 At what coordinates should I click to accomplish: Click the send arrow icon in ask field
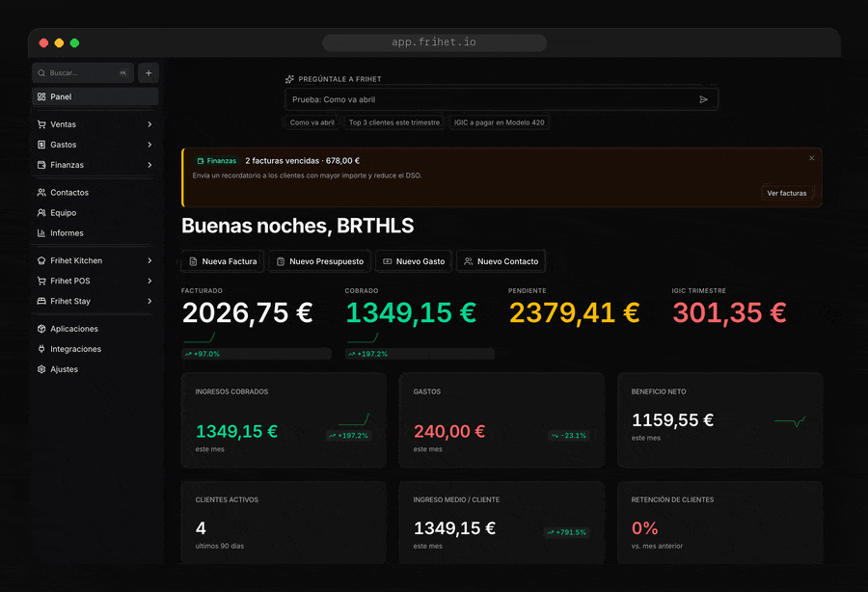[x=704, y=99]
